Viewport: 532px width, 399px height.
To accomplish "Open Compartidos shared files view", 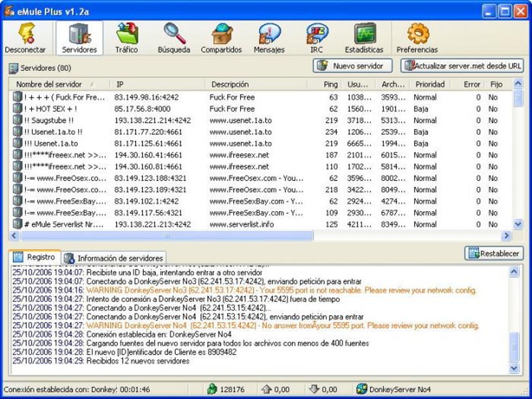I will pos(221,38).
